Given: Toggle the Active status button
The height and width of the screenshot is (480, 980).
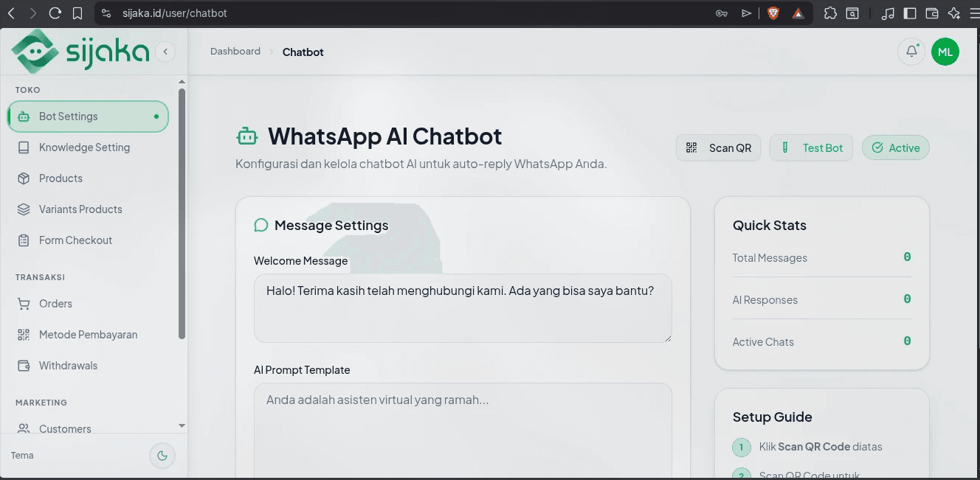Looking at the screenshot, I should (896, 147).
